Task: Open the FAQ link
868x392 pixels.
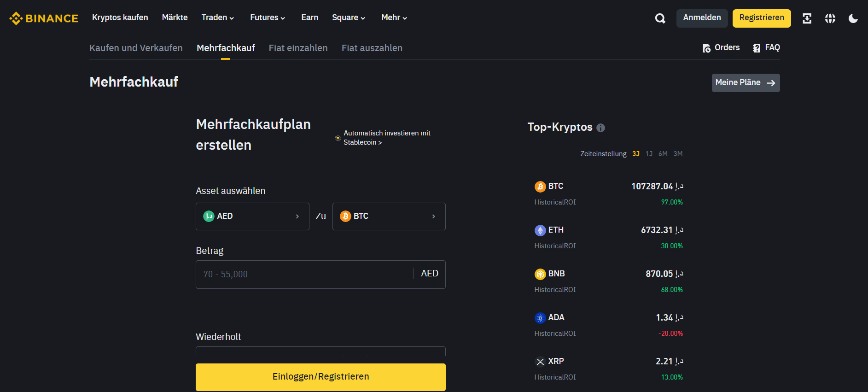Action: pyautogui.click(x=772, y=47)
